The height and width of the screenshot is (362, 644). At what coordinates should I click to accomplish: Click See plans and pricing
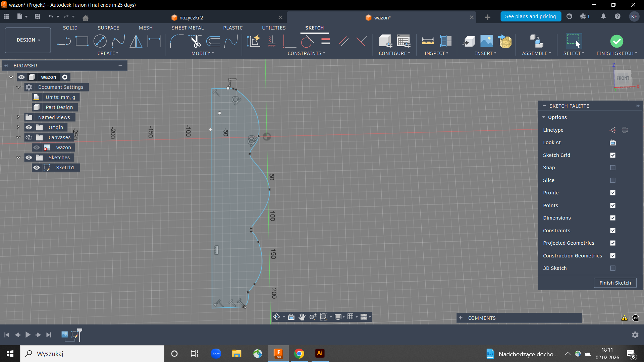(530, 16)
